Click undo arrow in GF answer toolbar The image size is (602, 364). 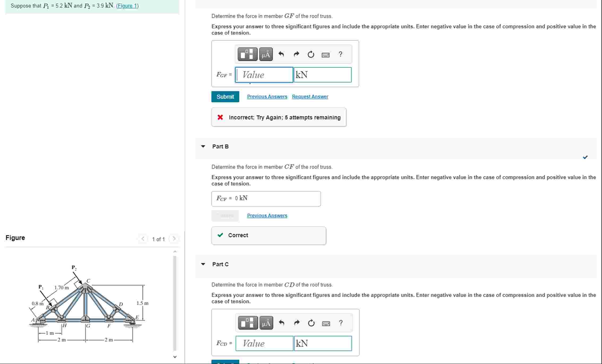(281, 54)
